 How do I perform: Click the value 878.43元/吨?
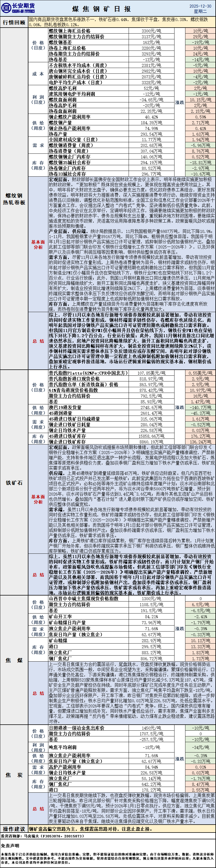pos(151,390)
